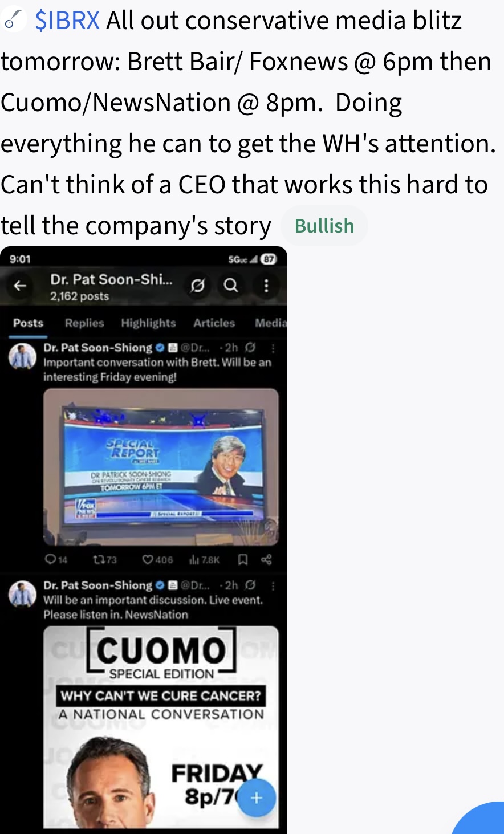Viewport: 504px width, 834px height.
Task: Switch to the Highlights tab
Action: click(148, 323)
